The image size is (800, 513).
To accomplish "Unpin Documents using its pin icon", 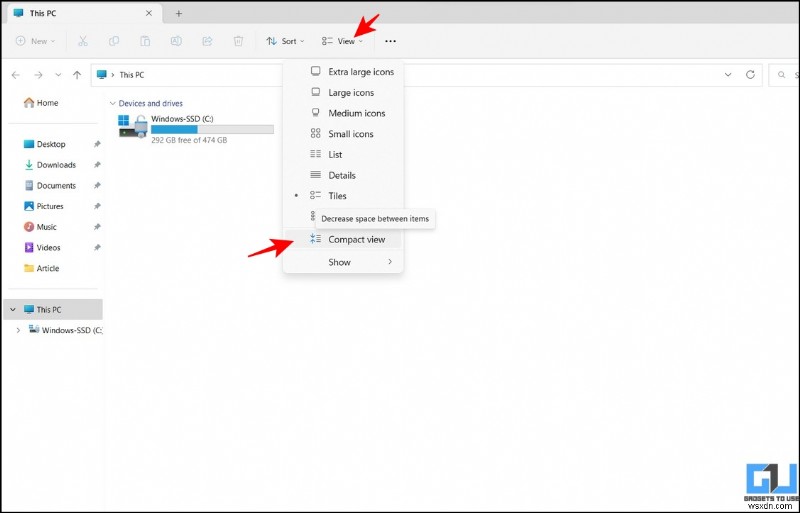I will click(x=97, y=186).
